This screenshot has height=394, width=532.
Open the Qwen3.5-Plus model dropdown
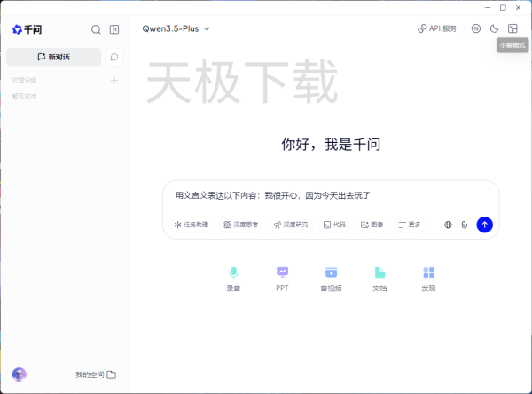(176, 28)
